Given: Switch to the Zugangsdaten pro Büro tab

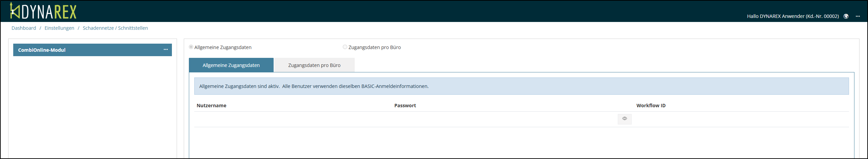Looking at the screenshot, I should point(314,65).
